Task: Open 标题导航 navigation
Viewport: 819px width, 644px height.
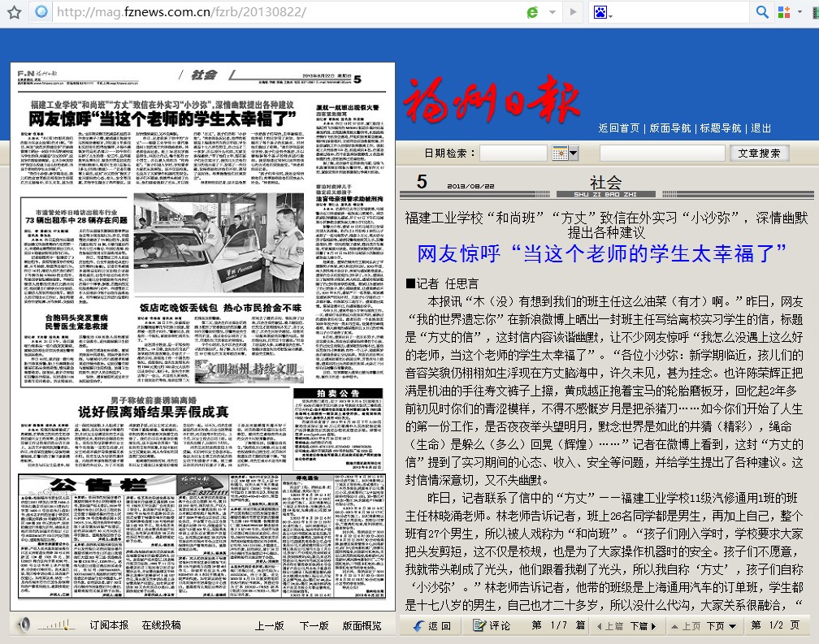Action: pos(721,128)
